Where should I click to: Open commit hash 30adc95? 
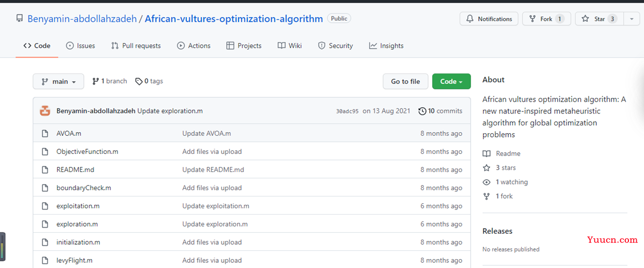tap(347, 111)
